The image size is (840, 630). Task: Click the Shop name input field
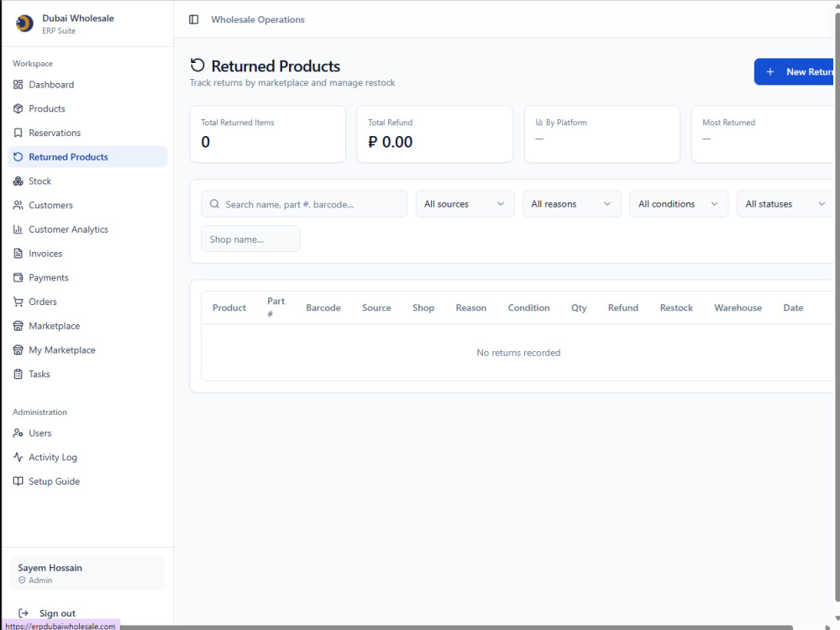click(250, 239)
